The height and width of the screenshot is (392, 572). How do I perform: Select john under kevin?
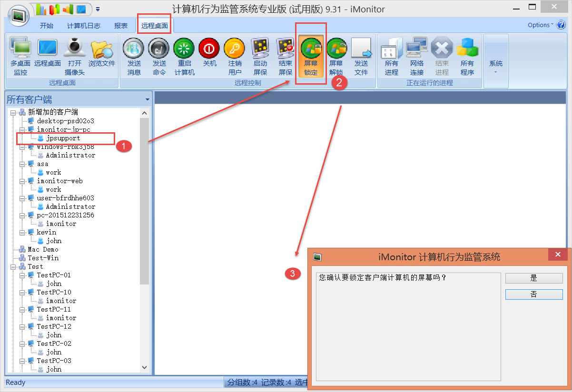(x=54, y=241)
